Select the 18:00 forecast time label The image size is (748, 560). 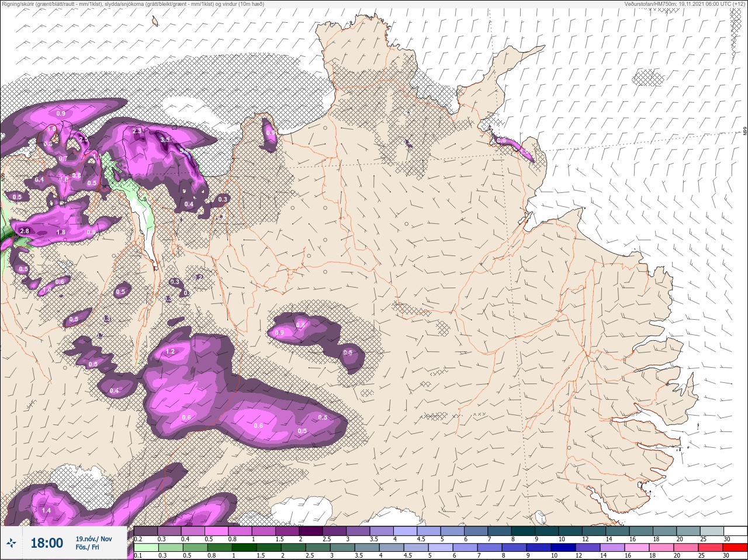(47, 543)
